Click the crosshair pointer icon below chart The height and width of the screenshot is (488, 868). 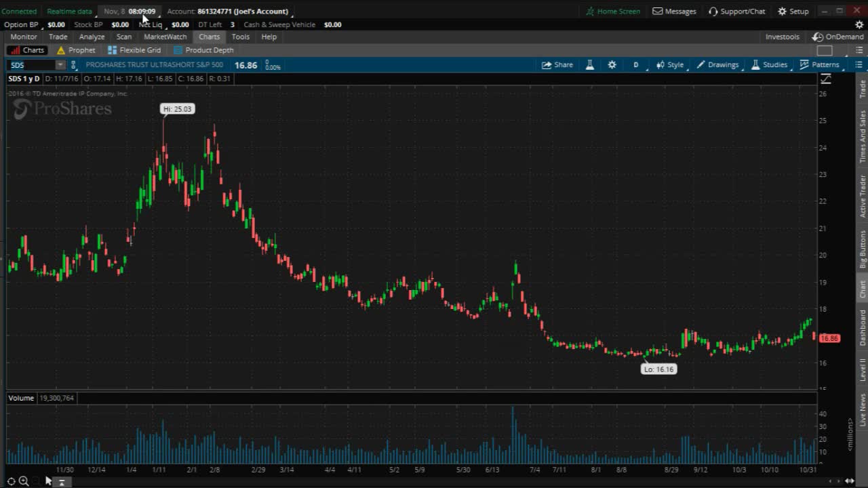pyautogui.click(x=11, y=481)
